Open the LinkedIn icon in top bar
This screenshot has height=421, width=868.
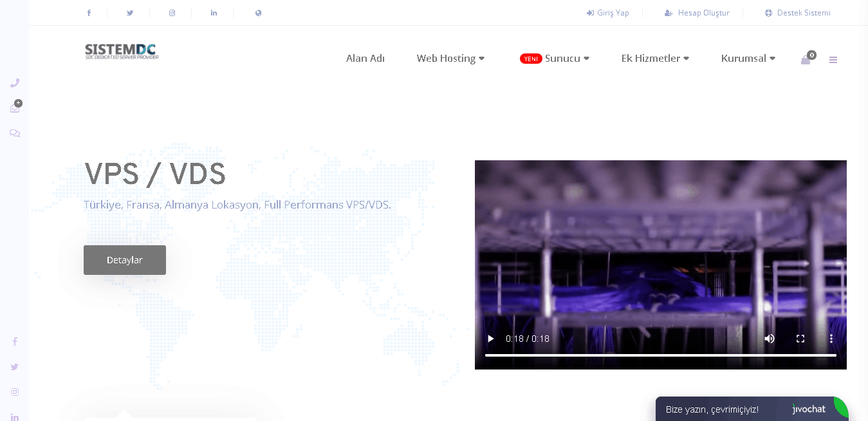214,13
